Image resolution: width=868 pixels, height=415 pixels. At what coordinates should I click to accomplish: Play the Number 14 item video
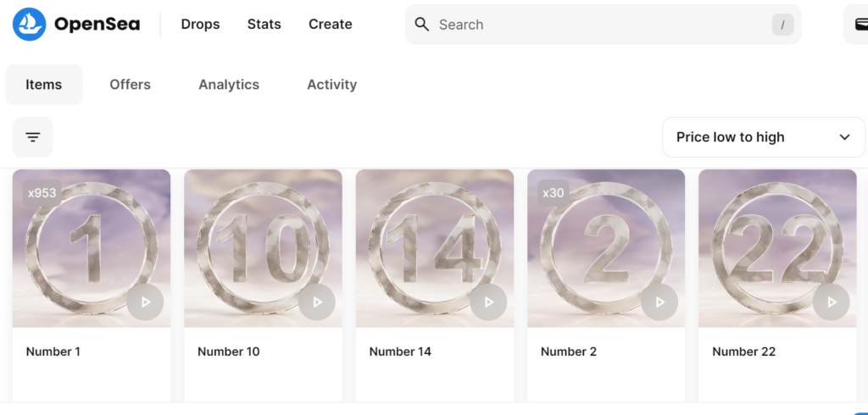(488, 302)
